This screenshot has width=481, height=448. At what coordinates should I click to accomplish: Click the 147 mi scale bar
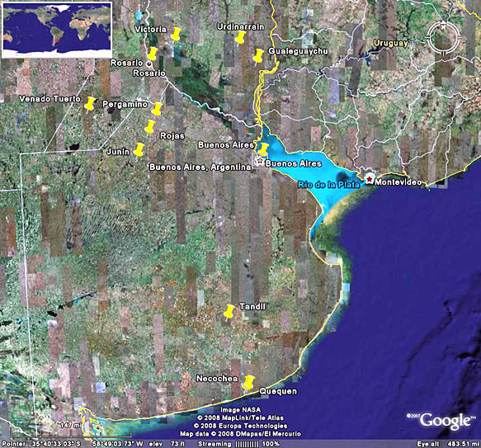coord(71,430)
